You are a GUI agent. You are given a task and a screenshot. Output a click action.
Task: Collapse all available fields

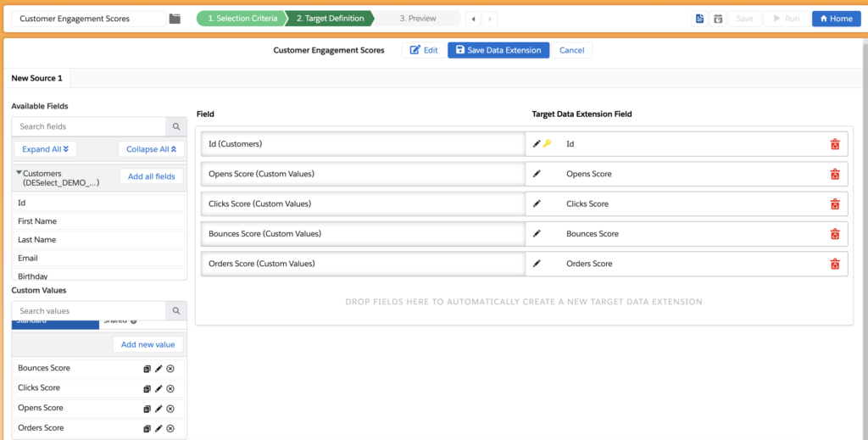150,149
